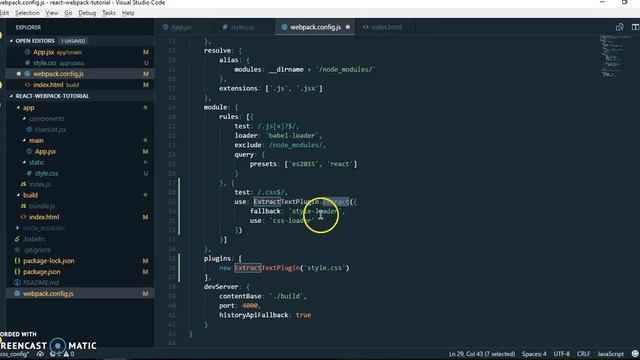Click the '1 UNSAVED' badge in Open Editors
The image size is (640, 360).
click(x=73, y=41)
